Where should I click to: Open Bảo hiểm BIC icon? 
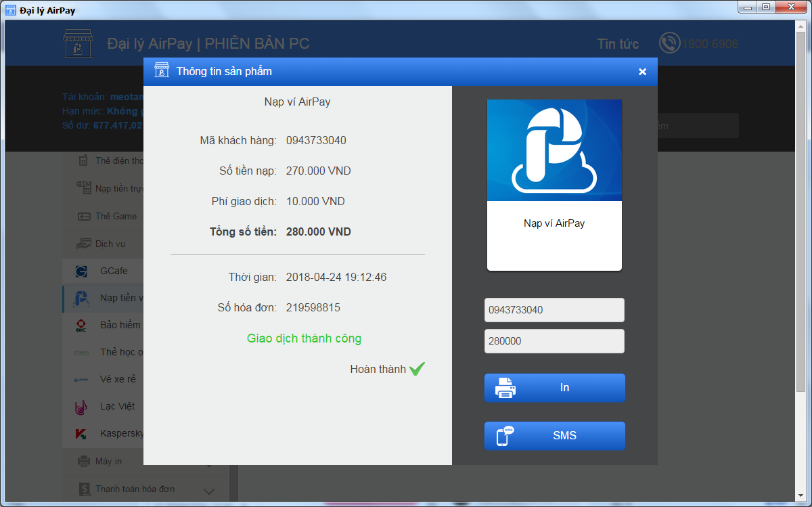(x=81, y=326)
